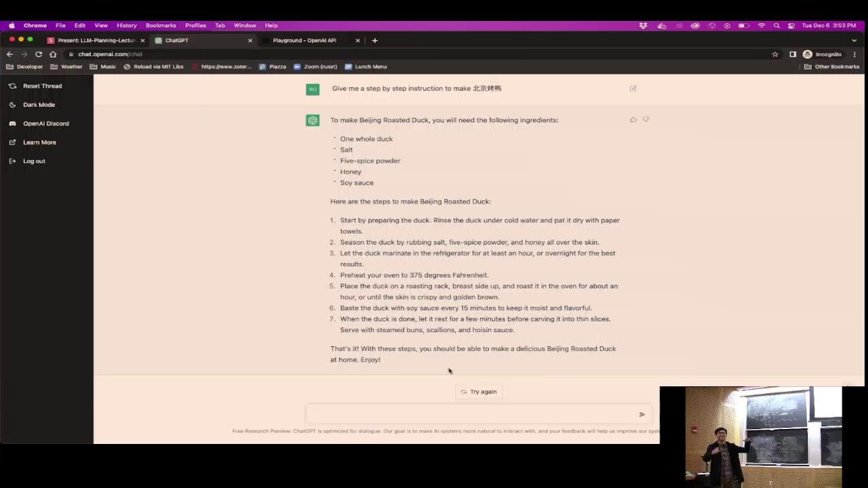The width and height of the screenshot is (868, 488).
Task: Open the OpenAI Discord link
Action: point(39,123)
